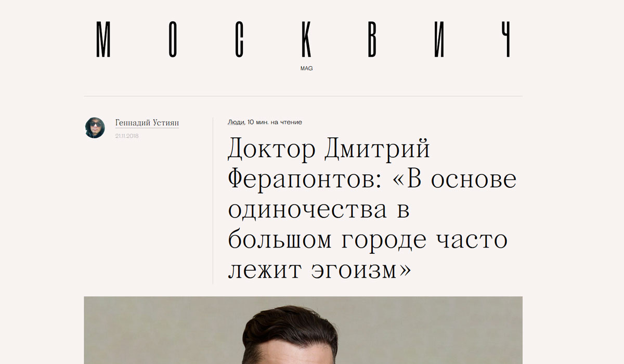Click the letter М in Москвич logo
The height and width of the screenshot is (364, 624).
click(x=104, y=40)
